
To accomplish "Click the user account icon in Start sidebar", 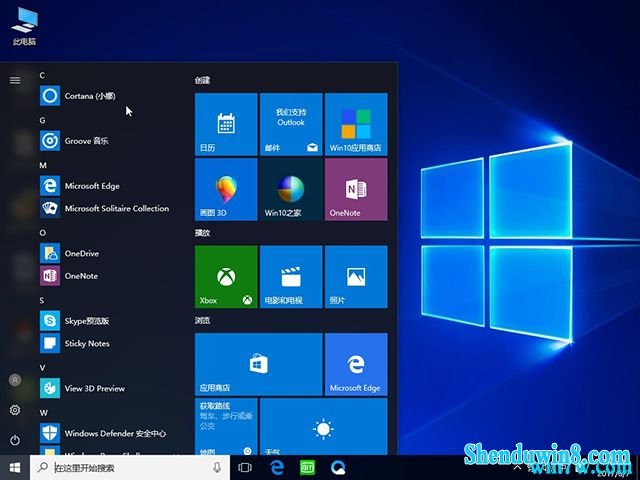I will coord(15,380).
